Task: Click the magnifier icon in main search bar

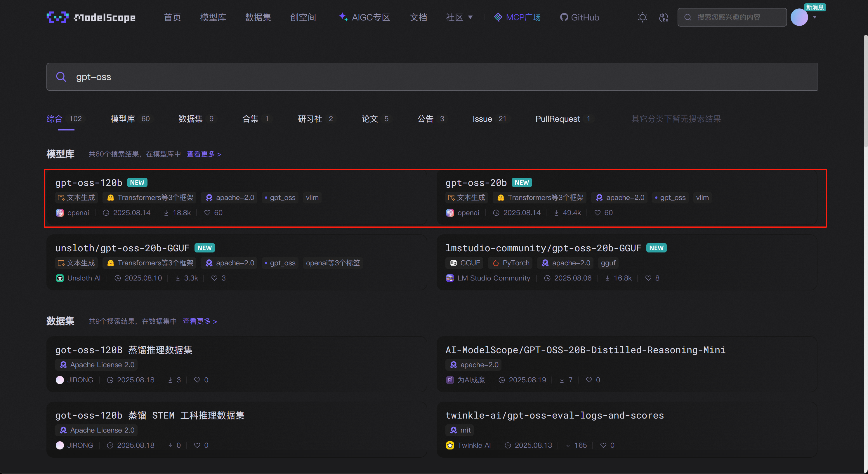Action: click(x=61, y=77)
